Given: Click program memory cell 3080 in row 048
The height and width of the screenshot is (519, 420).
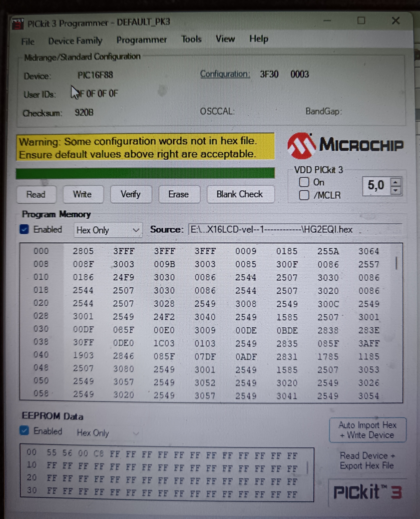Looking at the screenshot, I should 123,369.
